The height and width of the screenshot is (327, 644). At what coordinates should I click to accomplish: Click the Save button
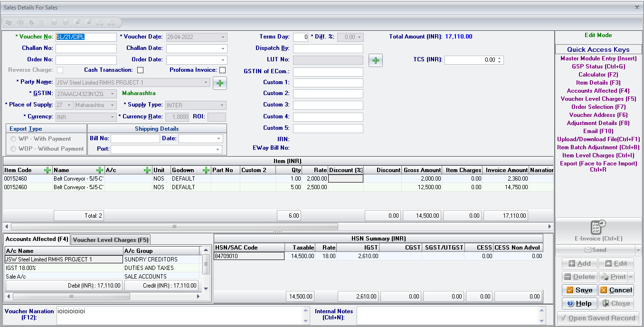[579, 290]
